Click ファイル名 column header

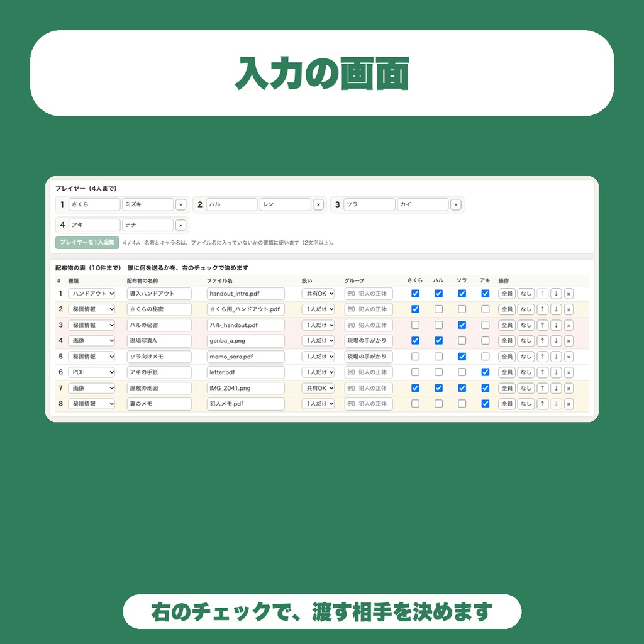(219, 281)
